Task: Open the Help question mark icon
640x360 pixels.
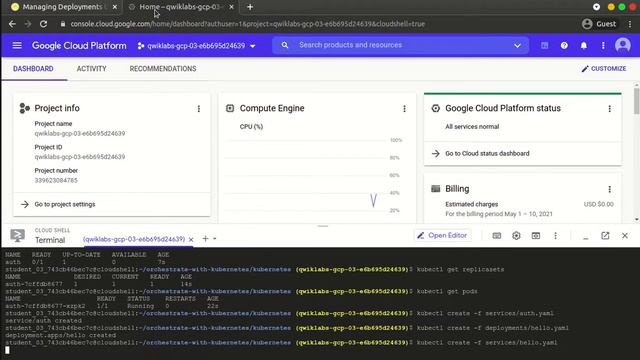Action: (x=564, y=46)
